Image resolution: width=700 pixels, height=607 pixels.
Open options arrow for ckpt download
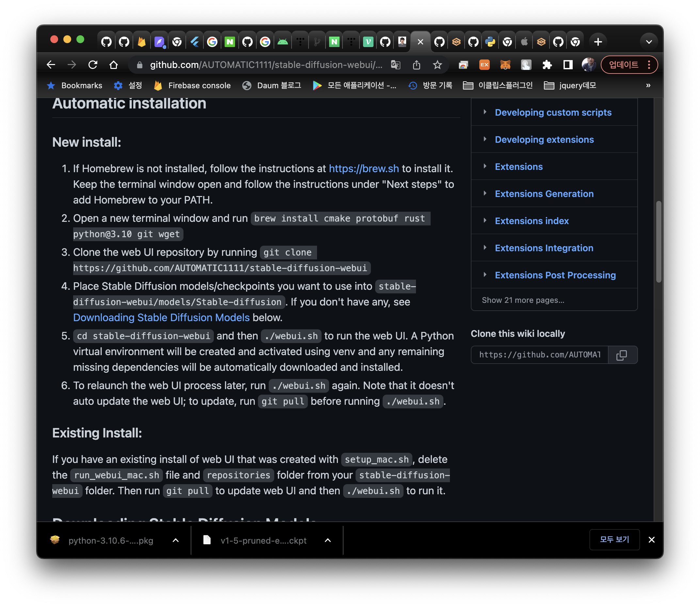point(328,540)
